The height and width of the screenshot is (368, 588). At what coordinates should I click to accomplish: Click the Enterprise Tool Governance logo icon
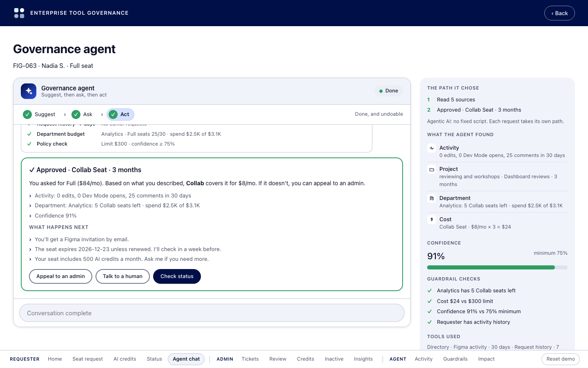[x=19, y=13]
